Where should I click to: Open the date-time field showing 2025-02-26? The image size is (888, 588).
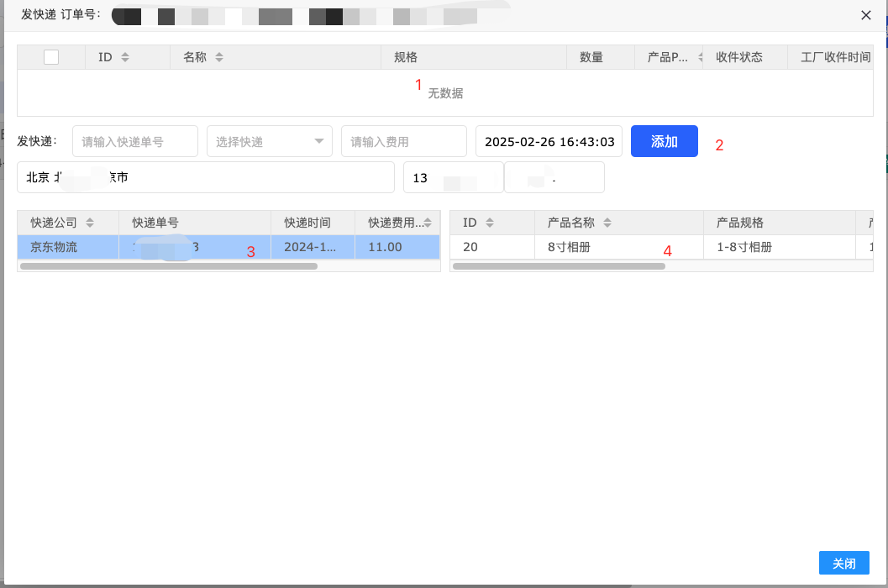coord(549,141)
